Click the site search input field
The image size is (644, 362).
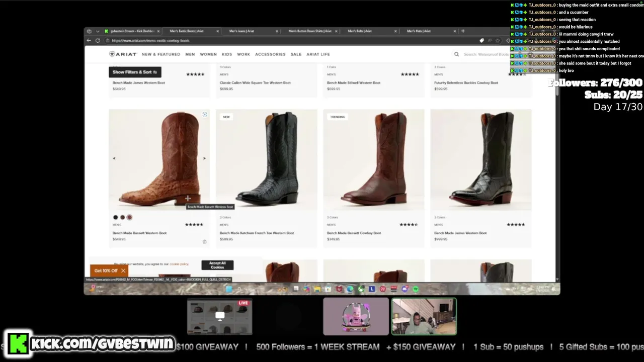[487, 54]
